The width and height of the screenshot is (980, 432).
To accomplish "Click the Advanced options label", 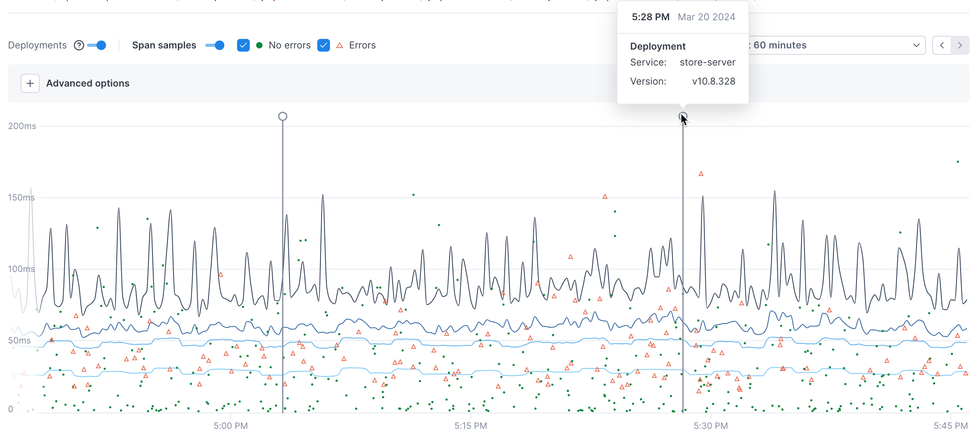I will 88,83.
